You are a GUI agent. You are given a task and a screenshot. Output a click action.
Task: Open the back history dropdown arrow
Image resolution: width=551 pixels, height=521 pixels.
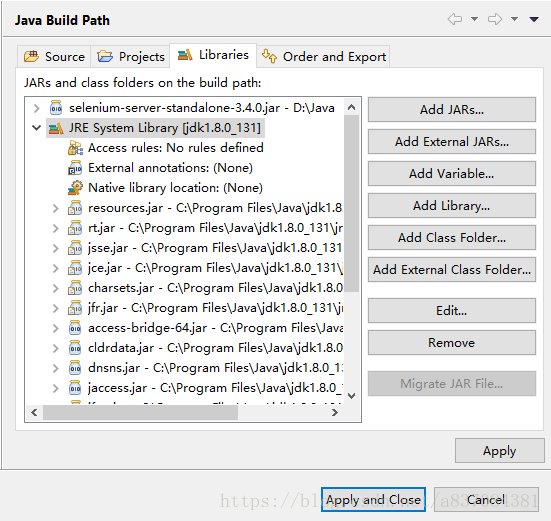tap(474, 19)
